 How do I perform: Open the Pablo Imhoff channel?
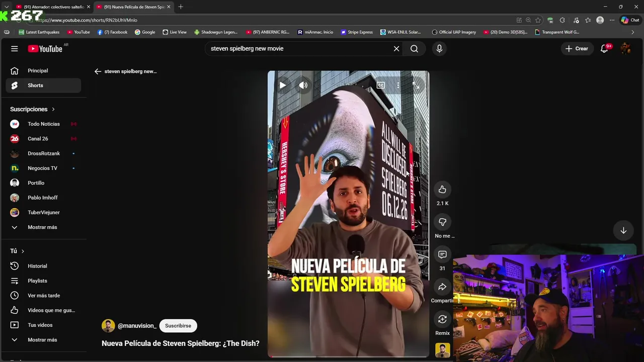[x=43, y=198]
